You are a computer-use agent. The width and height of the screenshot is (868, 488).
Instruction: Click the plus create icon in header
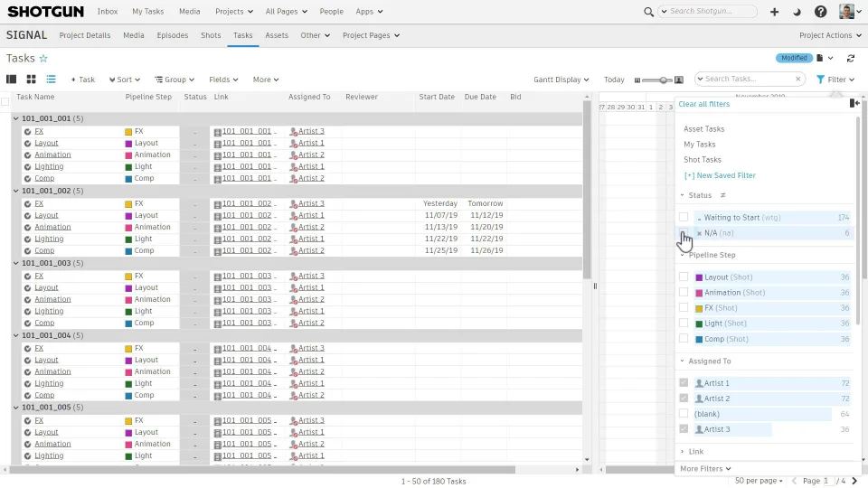coord(775,12)
